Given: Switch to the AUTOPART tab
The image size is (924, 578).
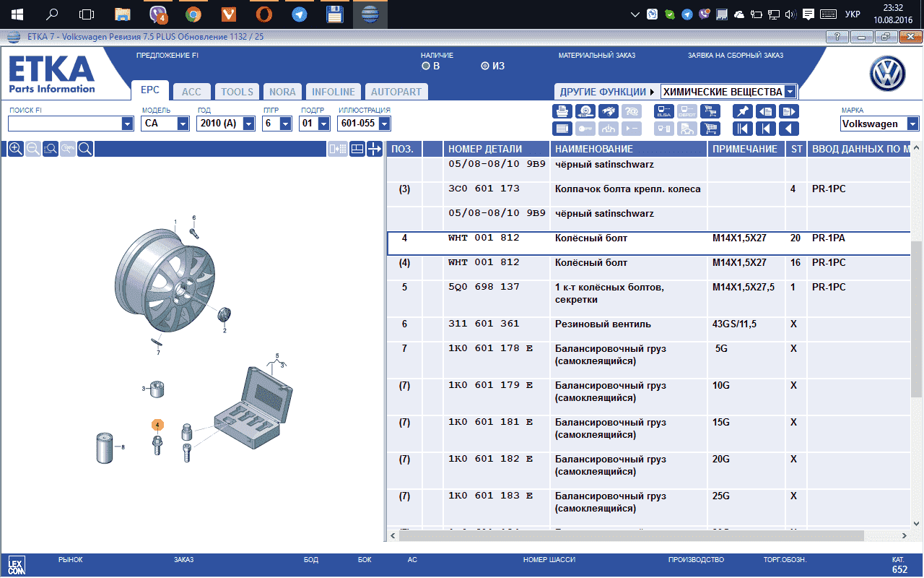Looking at the screenshot, I should 396,92.
